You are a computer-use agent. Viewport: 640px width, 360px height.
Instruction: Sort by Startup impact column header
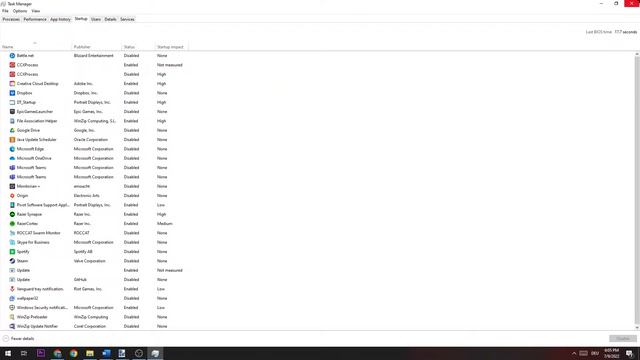[171, 47]
